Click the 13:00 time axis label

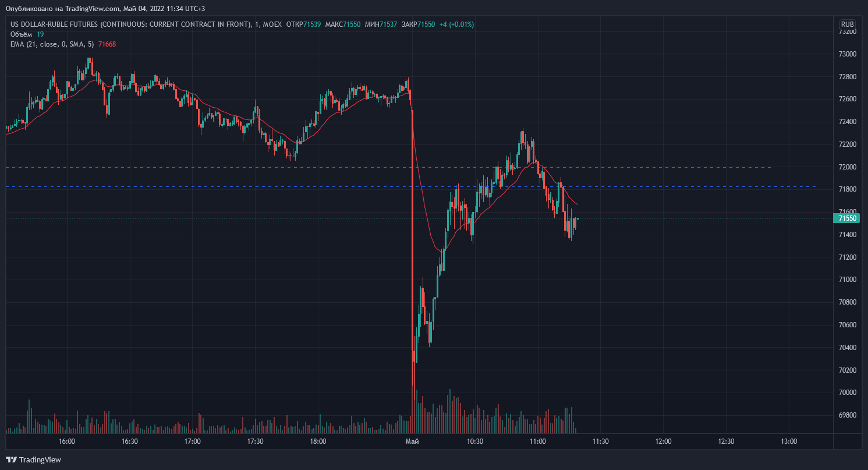click(789, 441)
